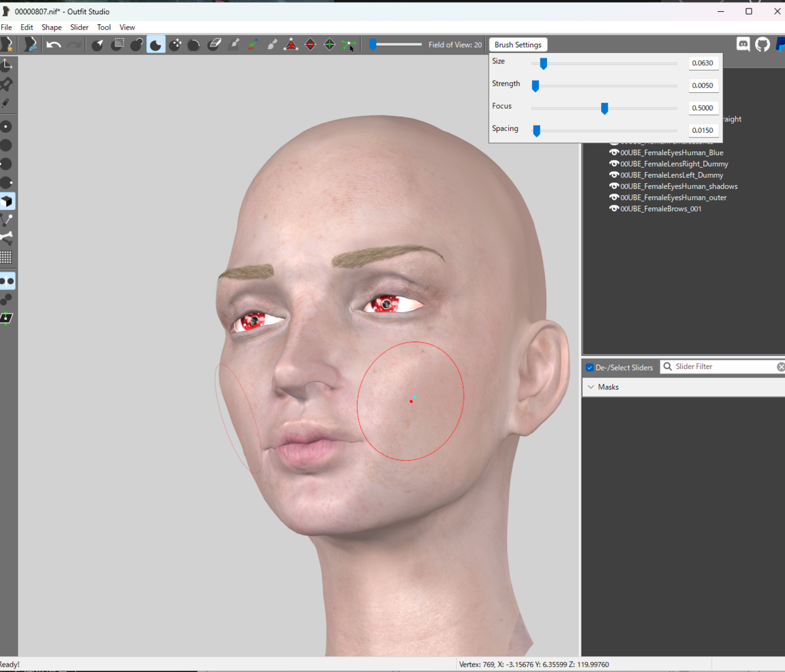Select the Select tool arrow-on-sphere icon
The height and width of the screenshot is (672, 785).
click(x=97, y=44)
